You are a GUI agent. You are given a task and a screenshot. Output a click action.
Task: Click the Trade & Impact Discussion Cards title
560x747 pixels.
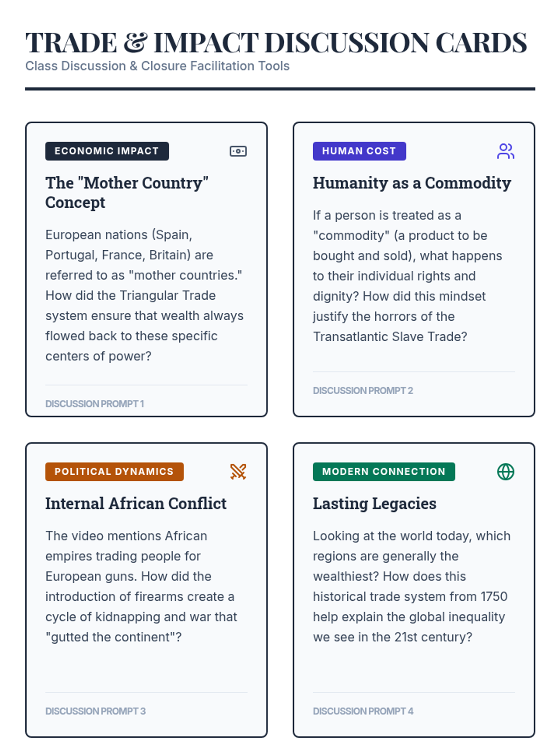276,43
